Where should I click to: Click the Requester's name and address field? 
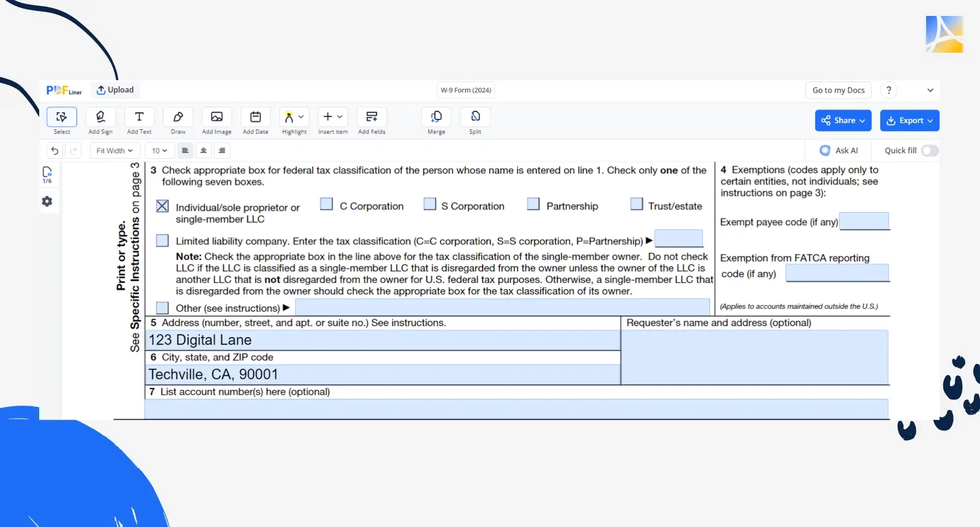[x=755, y=357]
